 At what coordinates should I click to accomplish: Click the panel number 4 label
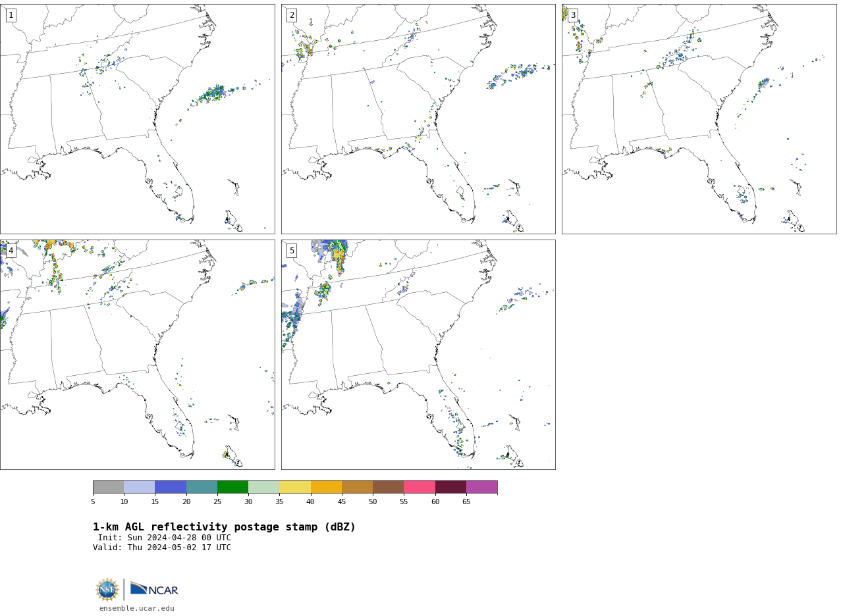[11, 251]
